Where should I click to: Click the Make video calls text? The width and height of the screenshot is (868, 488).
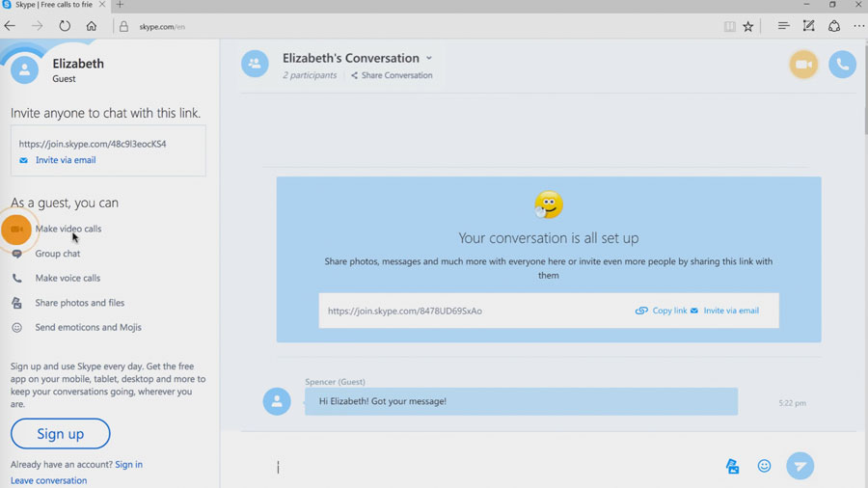pyautogui.click(x=68, y=229)
